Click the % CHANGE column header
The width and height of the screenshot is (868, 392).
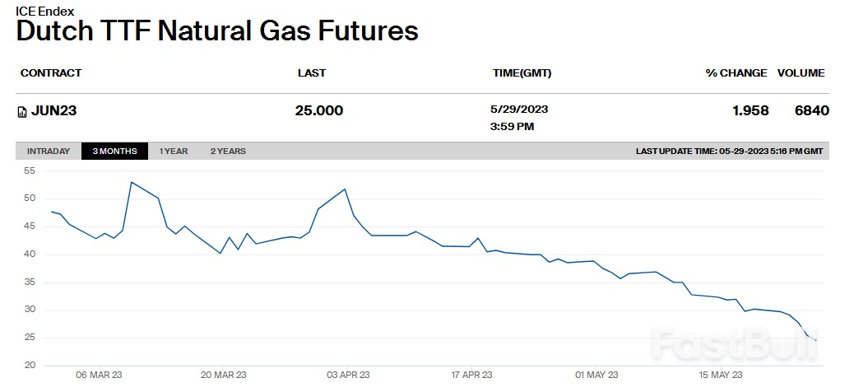click(736, 72)
